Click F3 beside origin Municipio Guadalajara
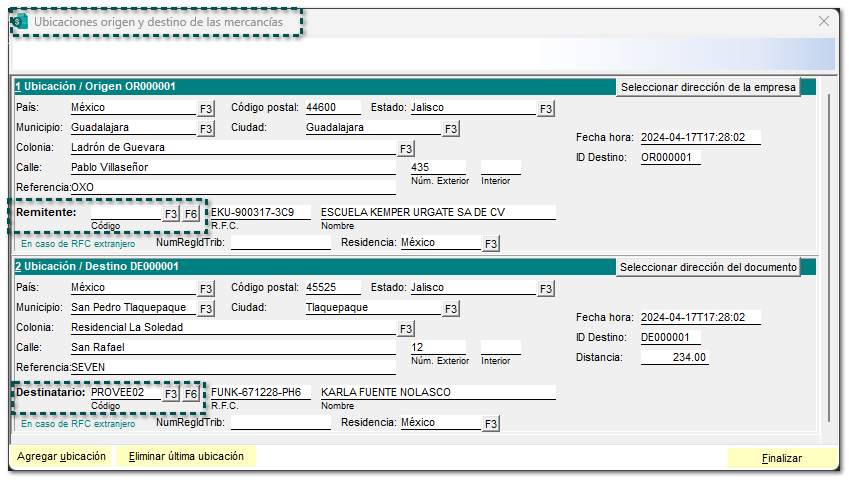849x480 pixels. pyautogui.click(x=206, y=129)
